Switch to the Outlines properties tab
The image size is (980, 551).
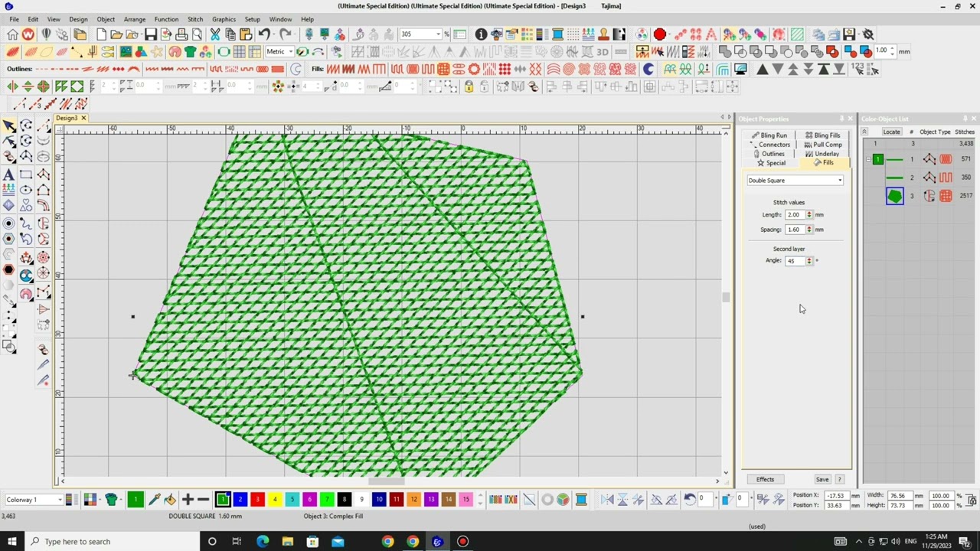768,154
